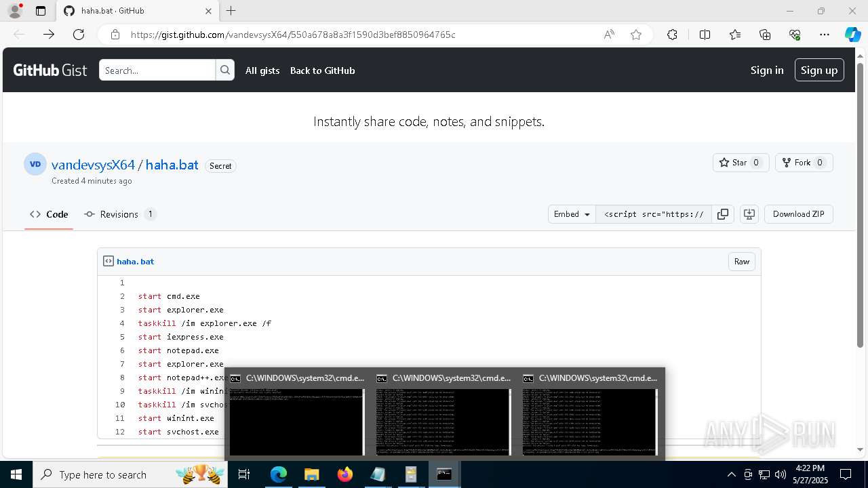Viewport: 868px width, 488px height.
Task: Show hidden tray icons chevron
Action: pyautogui.click(x=731, y=474)
